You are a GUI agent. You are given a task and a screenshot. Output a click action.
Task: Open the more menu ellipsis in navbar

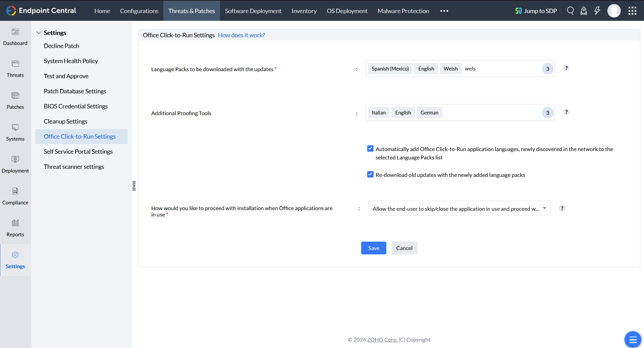[x=444, y=11]
